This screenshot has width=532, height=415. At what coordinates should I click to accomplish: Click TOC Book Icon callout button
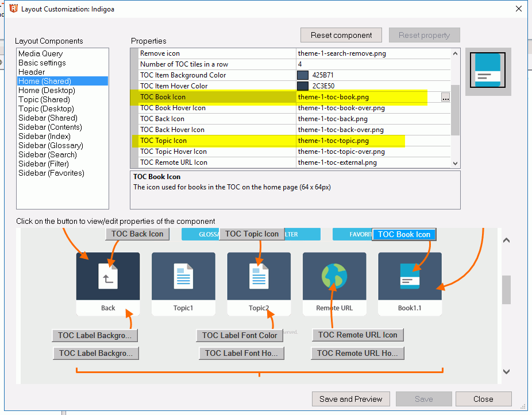(404, 235)
